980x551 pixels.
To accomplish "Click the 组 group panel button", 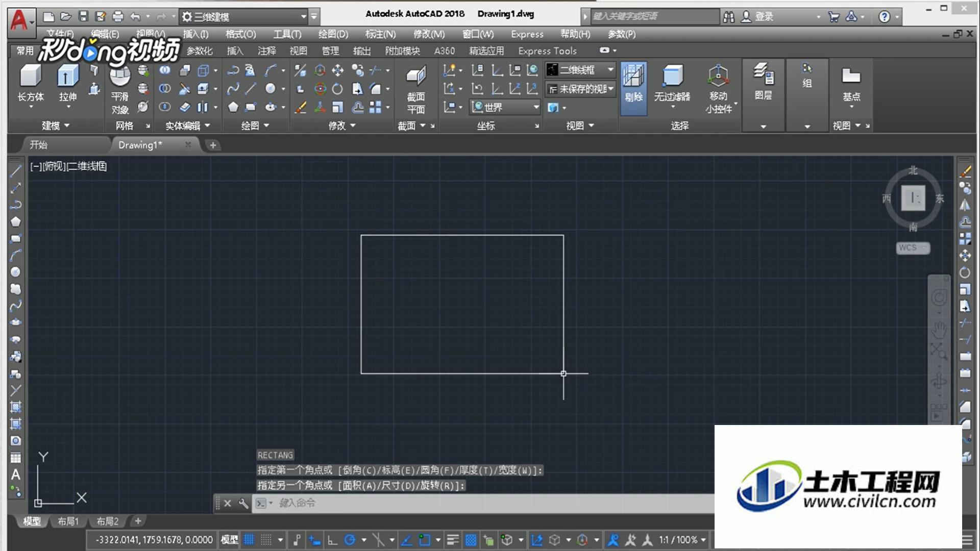I will [807, 76].
